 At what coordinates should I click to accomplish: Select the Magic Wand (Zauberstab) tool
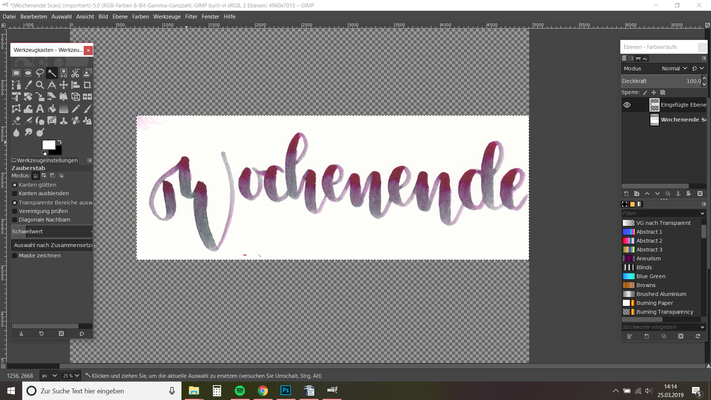tap(51, 73)
